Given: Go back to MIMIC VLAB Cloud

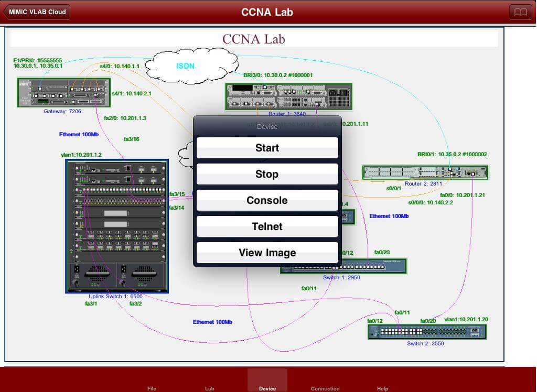Looking at the screenshot, I should (x=37, y=12).
